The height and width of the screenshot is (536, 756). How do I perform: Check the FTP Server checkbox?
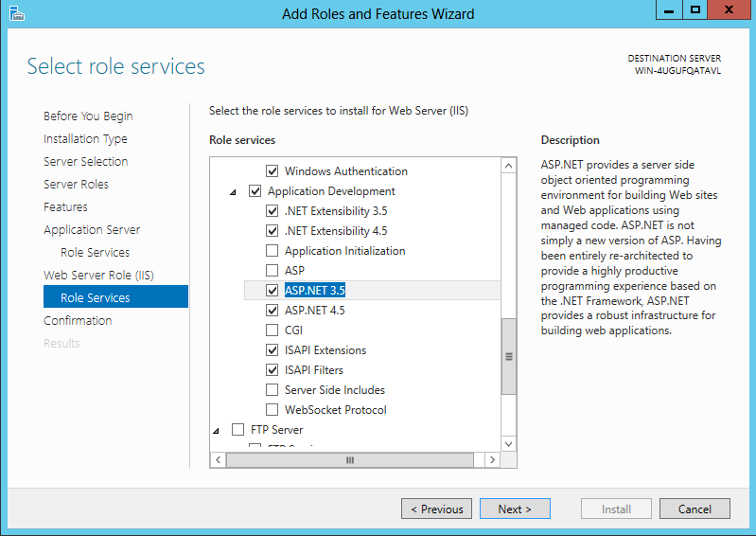coord(237,429)
